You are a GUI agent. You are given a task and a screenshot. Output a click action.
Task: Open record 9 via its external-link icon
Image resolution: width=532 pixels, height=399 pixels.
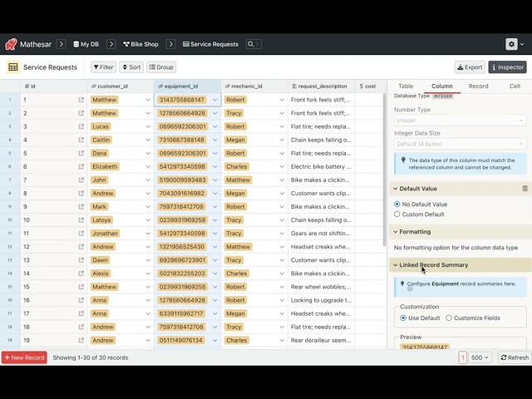pyautogui.click(x=81, y=207)
